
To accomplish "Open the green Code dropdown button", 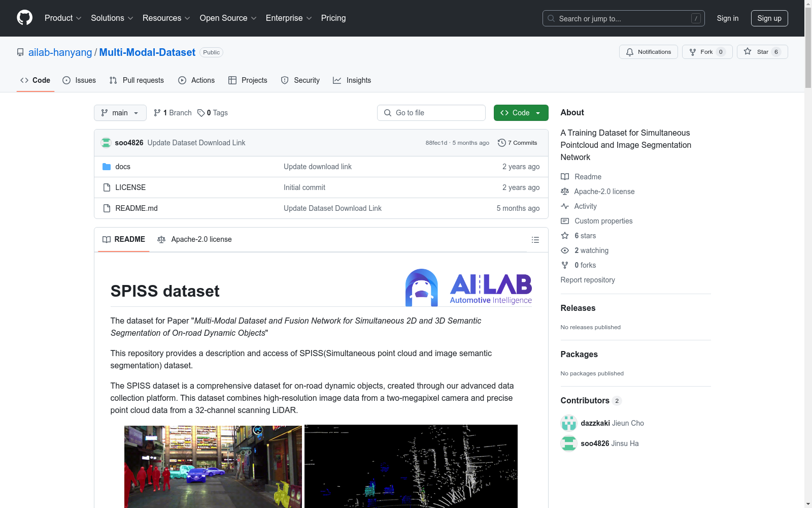I will (x=521, y=113).
